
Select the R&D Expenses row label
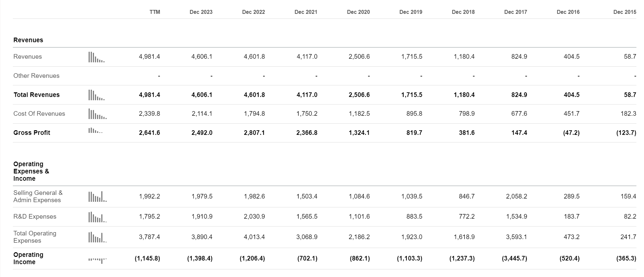(35, 217)
